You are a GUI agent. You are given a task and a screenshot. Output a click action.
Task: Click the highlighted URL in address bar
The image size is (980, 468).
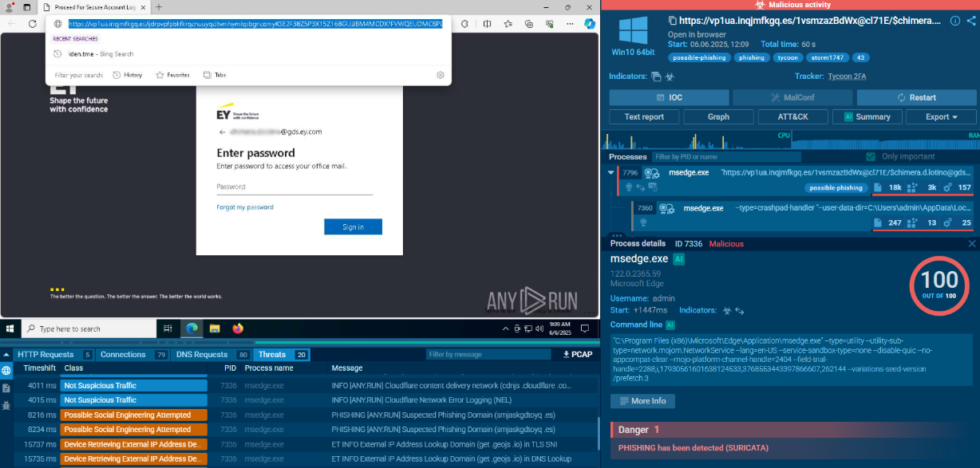point(255,24)
